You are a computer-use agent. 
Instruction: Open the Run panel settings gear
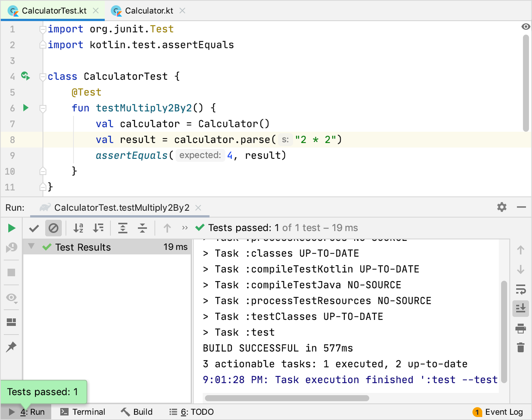click(x=502, y=207)
